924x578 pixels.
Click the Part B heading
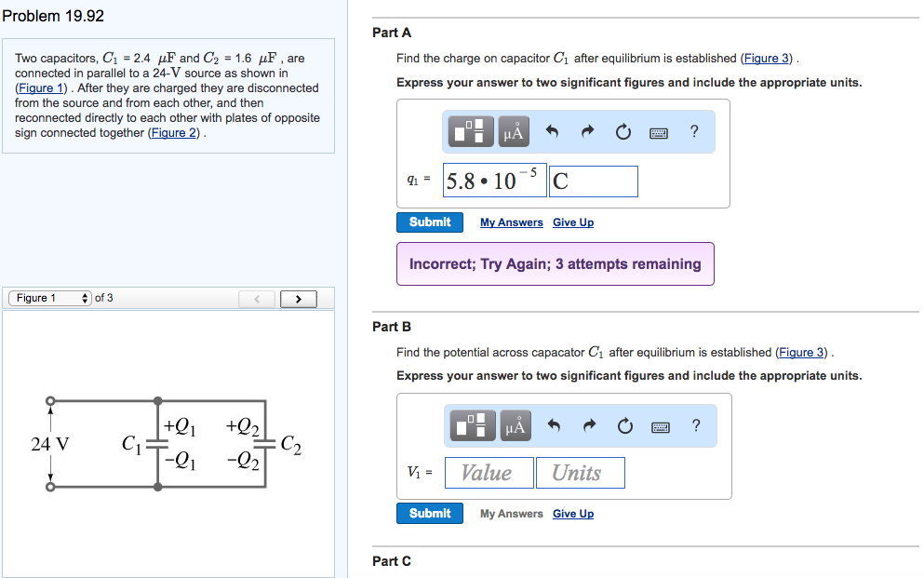(x=392, y=327)
